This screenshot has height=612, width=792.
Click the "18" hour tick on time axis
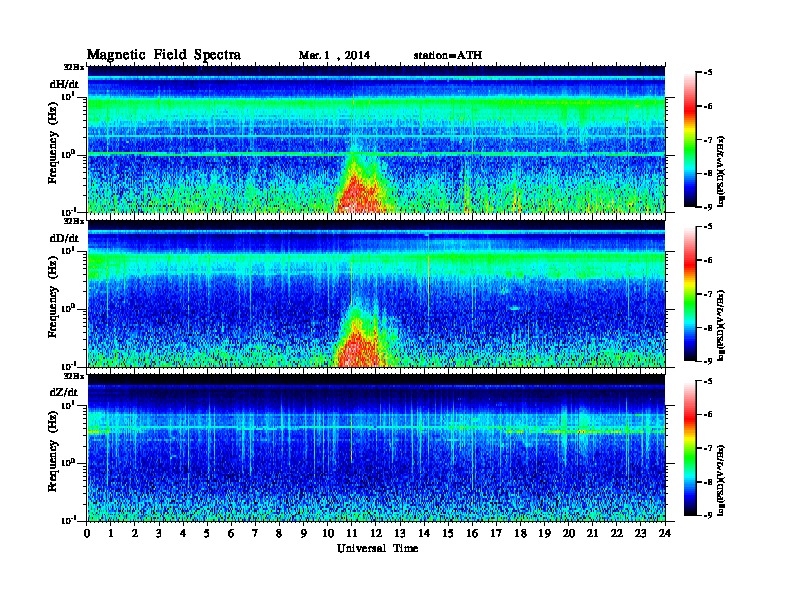click(x=521, y=534)
